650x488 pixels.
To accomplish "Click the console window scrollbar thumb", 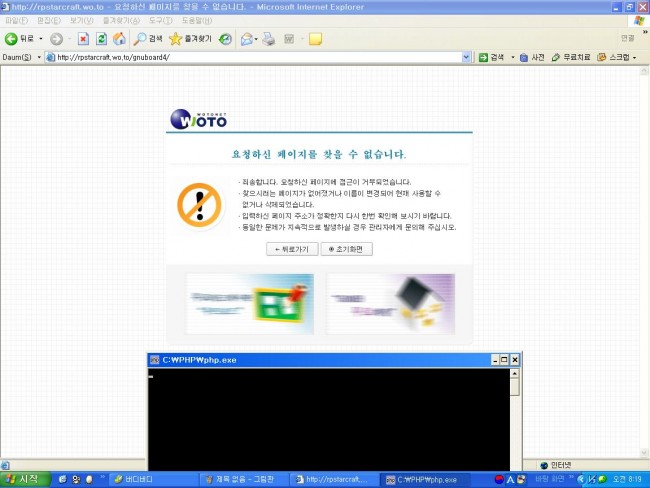I will pos(514,387).
